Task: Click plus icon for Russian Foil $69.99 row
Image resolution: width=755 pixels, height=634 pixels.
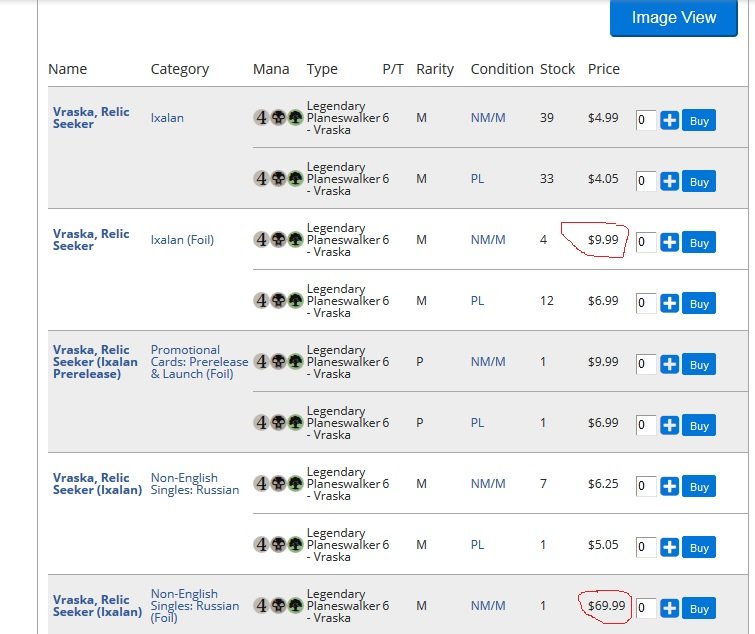Action: coord(670,608)
